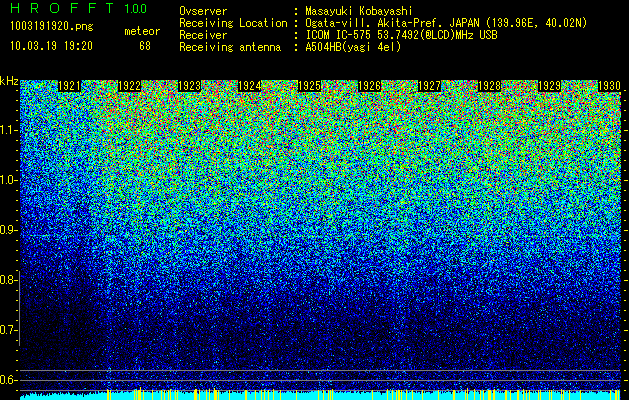
Task: Click the meteor label
Action: coord(142,31)
